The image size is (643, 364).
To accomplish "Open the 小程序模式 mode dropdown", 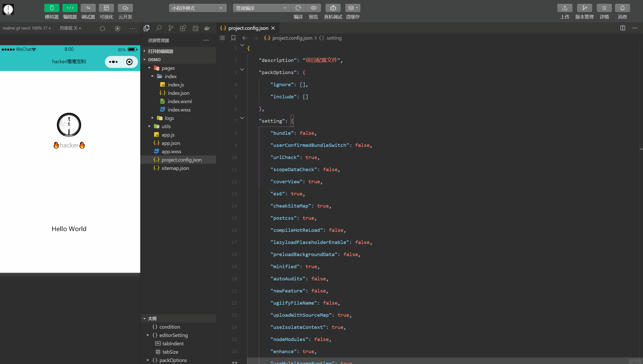I will [197, 8].
